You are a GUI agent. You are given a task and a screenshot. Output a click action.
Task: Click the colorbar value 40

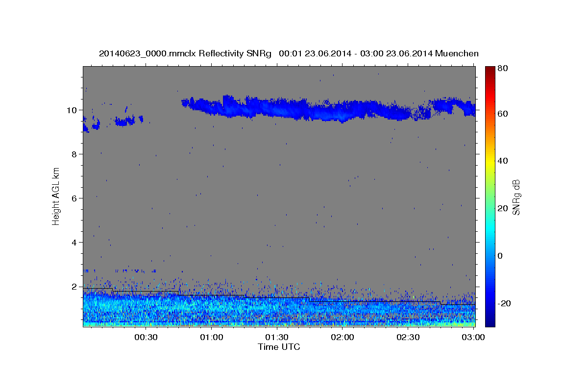(502, 161)
